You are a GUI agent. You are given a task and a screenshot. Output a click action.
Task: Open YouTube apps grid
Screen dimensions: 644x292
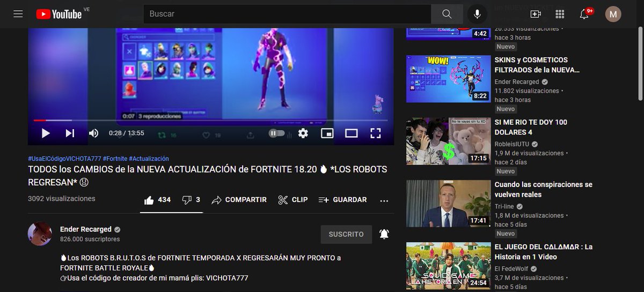pyautogui.click(x=560, y=14)
